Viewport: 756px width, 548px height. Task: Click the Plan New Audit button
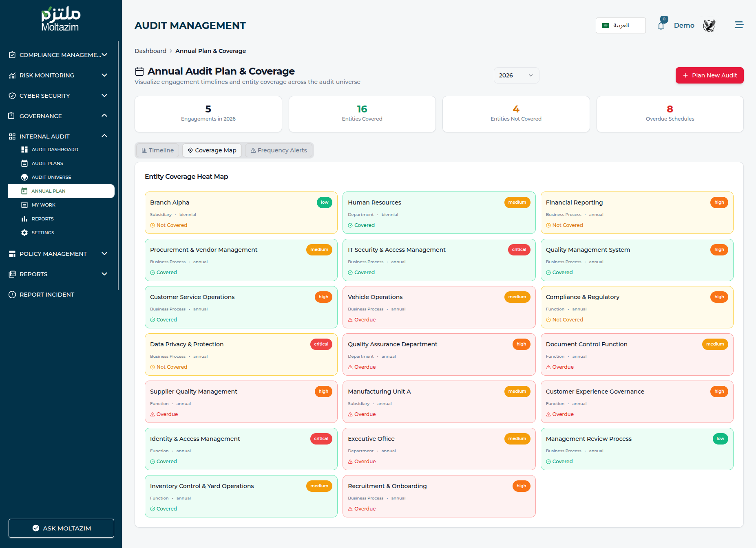point(709,75)
